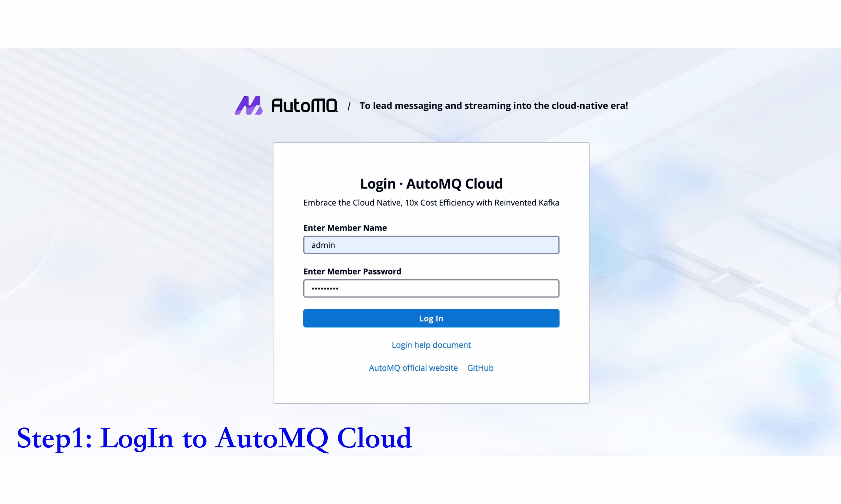Click the slash separator beside the logo
The height and width of the screenshot is (504, 841).
pos(349,106)
